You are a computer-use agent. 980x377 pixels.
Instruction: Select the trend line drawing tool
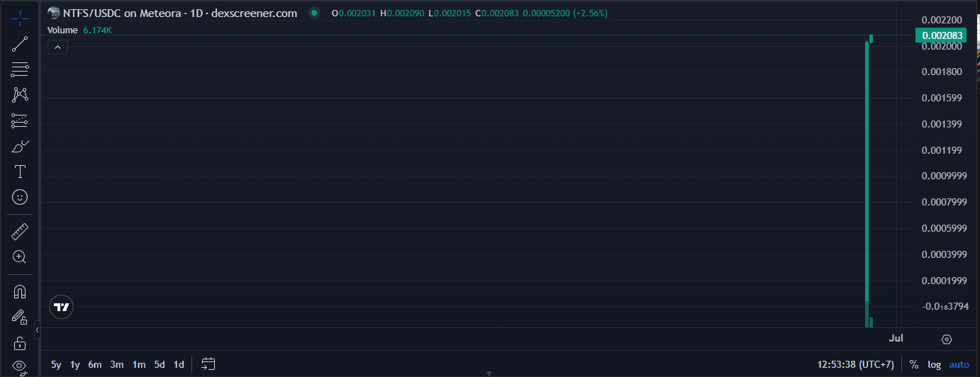point(20,44)
